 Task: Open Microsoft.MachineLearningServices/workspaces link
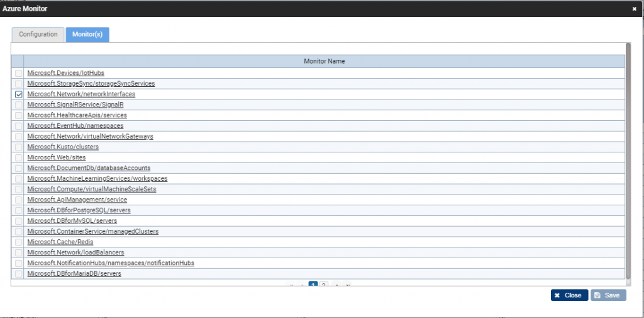click(97, 179)
